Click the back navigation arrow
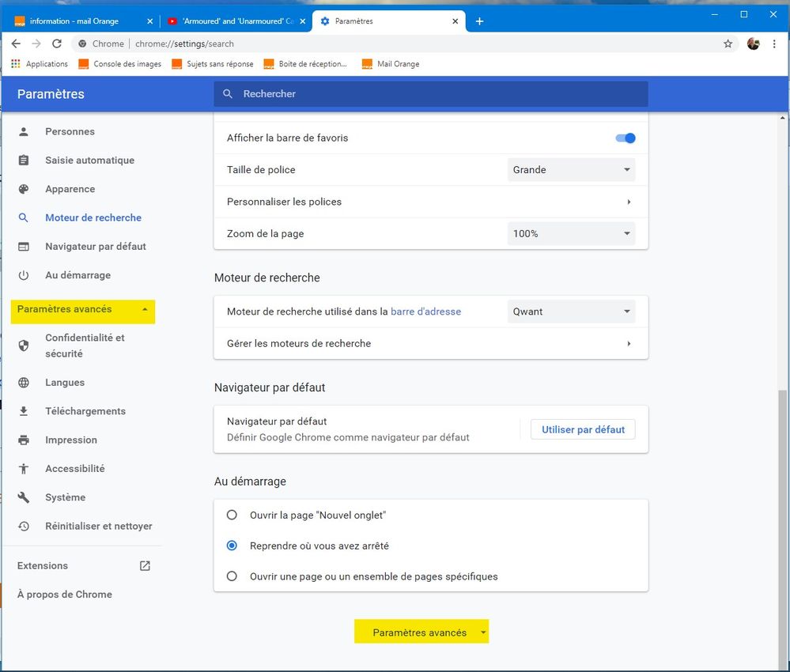 [x=16, y=44]
